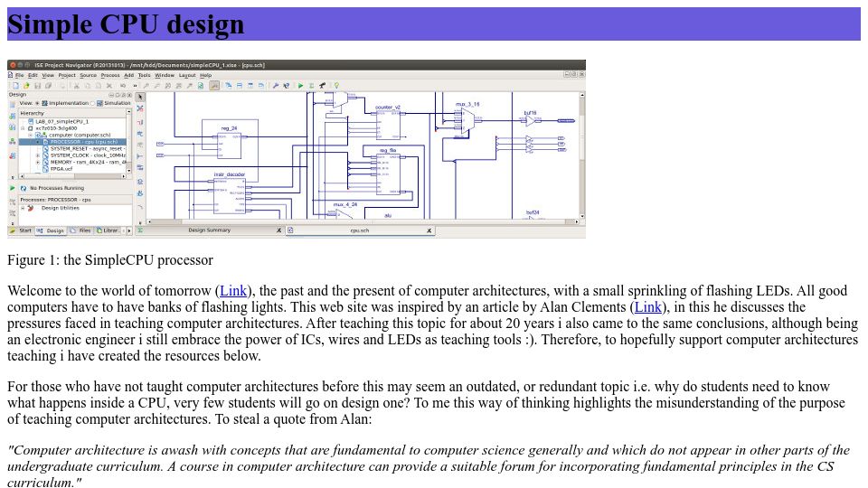Click the counter_v2 block in schematic

coord(388,125)
